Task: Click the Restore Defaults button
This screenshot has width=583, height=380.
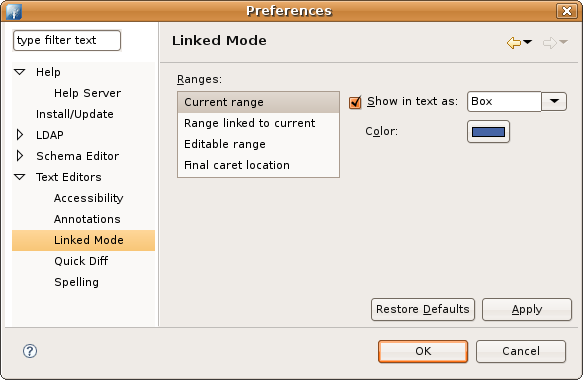Action: click(423, 309)
